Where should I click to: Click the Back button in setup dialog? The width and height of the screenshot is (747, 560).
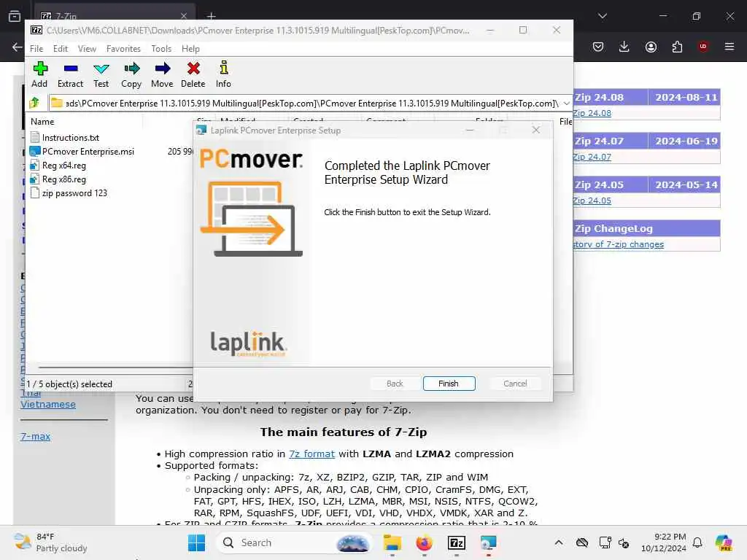click(395, 384)
